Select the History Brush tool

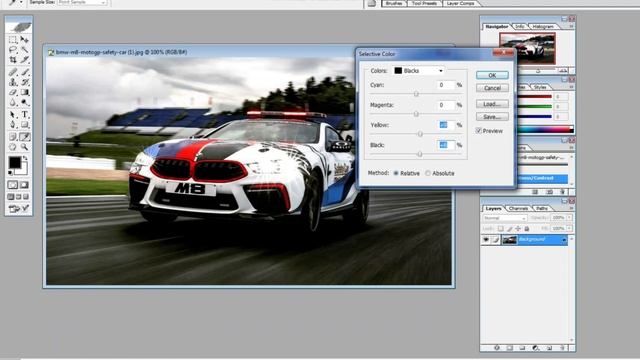pyautogui.click(x=24, y=82)
